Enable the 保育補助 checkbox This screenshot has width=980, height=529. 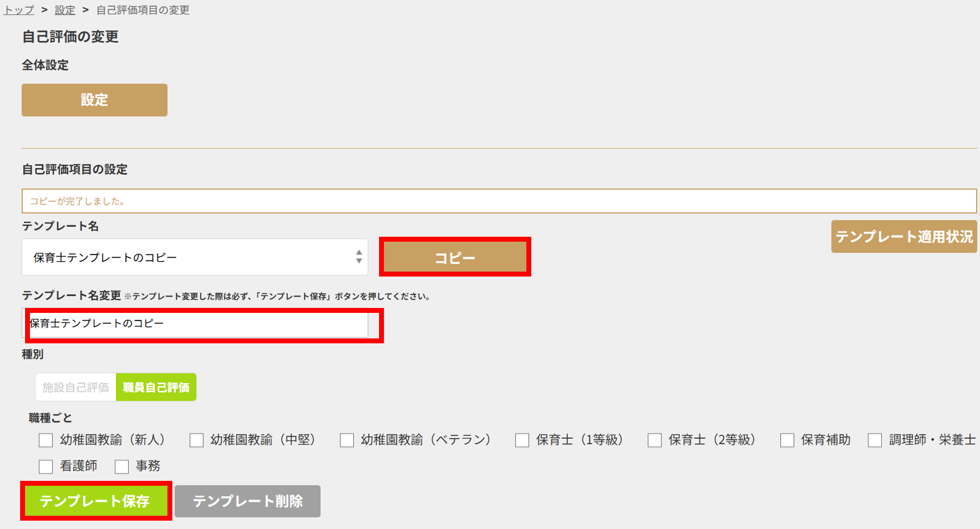point(786,440)
